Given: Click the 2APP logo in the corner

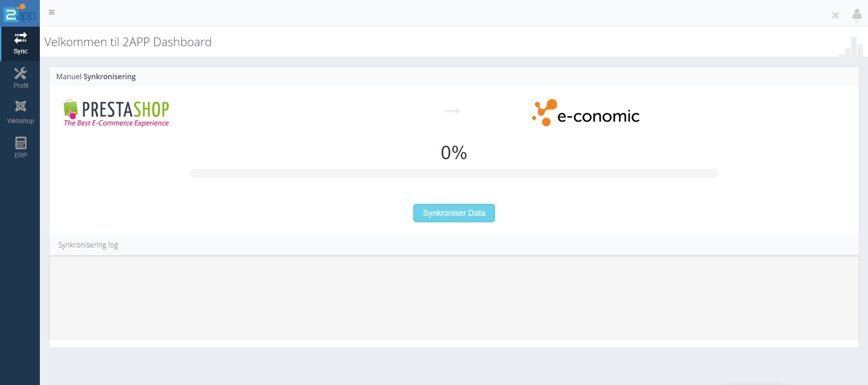Looking at the screenshot, I should [20, 13].
